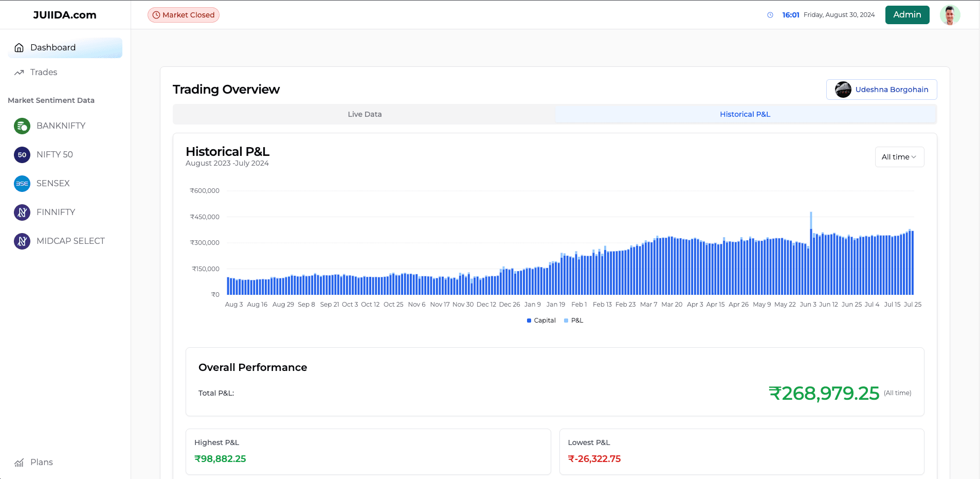The image size is (980, 479).
Task: Click the (All time) note beside total
Action: click(x=898, y=393)
